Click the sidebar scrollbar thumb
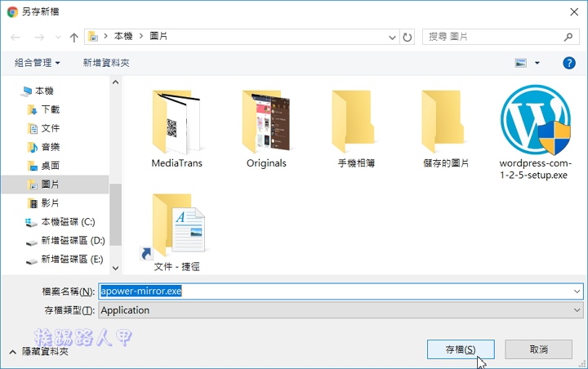588x369 pixels. 115,214
